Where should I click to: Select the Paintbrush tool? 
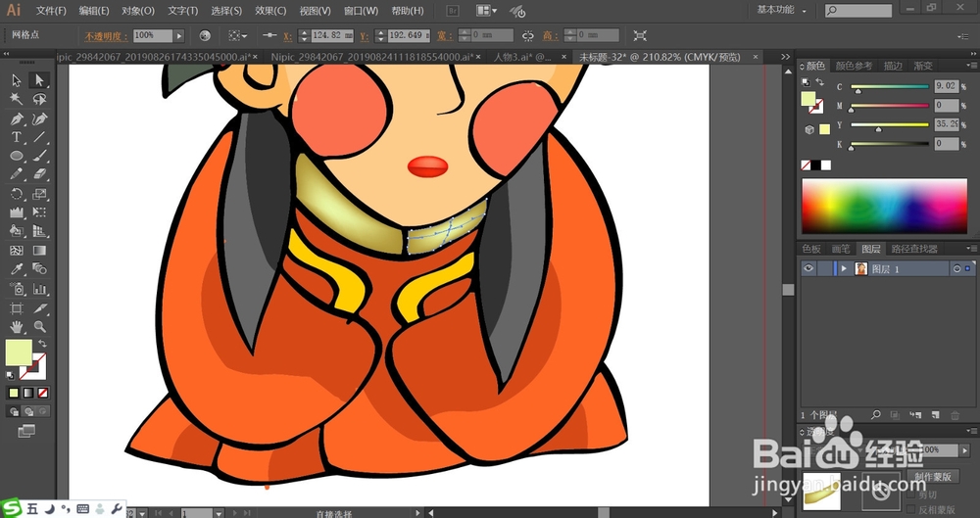(39, 156)
